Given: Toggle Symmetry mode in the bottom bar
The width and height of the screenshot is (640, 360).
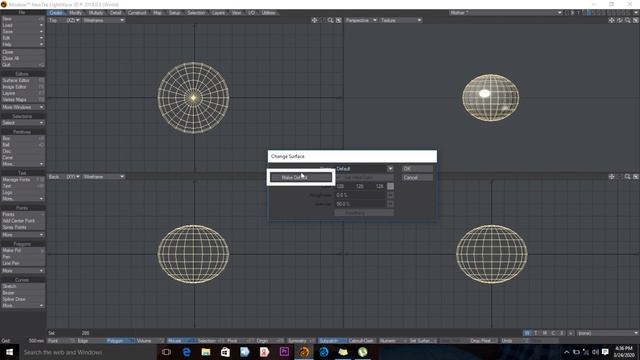Looking at the screenshot, I should coord(301,340).
